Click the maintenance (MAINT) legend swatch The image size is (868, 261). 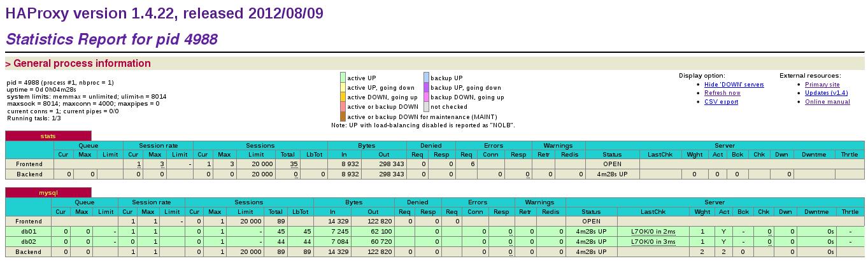pyautogui.click(x=343, y=116)
